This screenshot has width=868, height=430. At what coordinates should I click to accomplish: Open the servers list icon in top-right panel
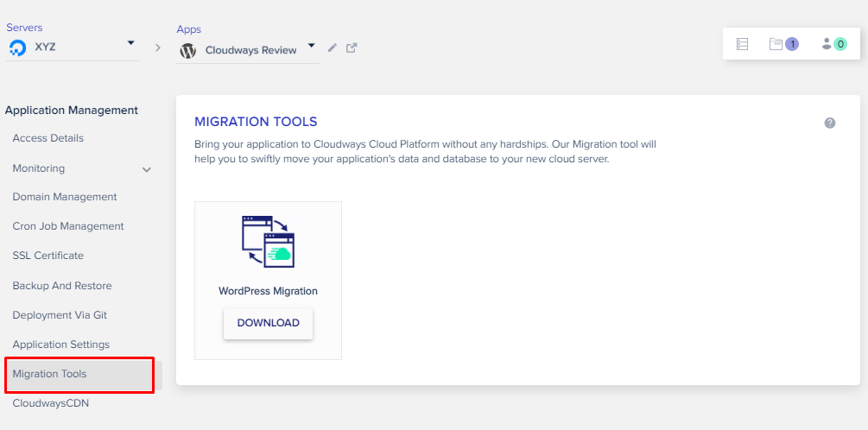[743, 44]
